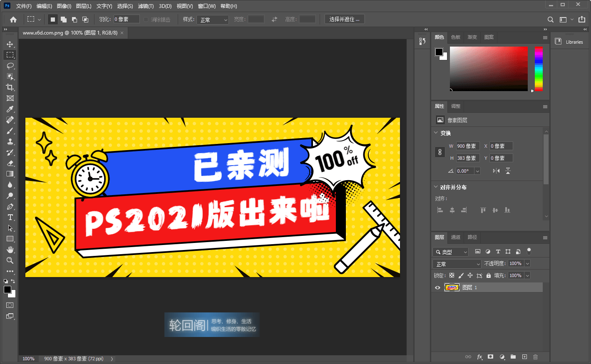Select the Object Selection tool
This screenshot has height=364, width=591.
[10, 77]
